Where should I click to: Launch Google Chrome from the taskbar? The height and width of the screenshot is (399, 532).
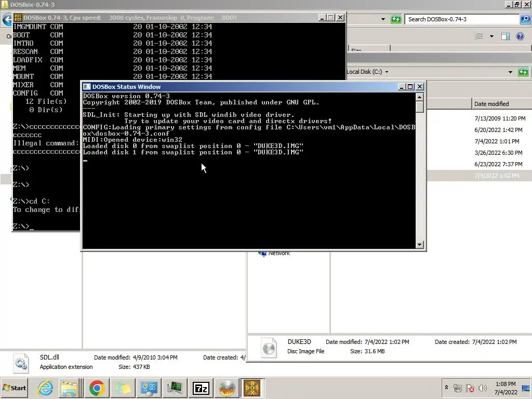coord(97,388)
